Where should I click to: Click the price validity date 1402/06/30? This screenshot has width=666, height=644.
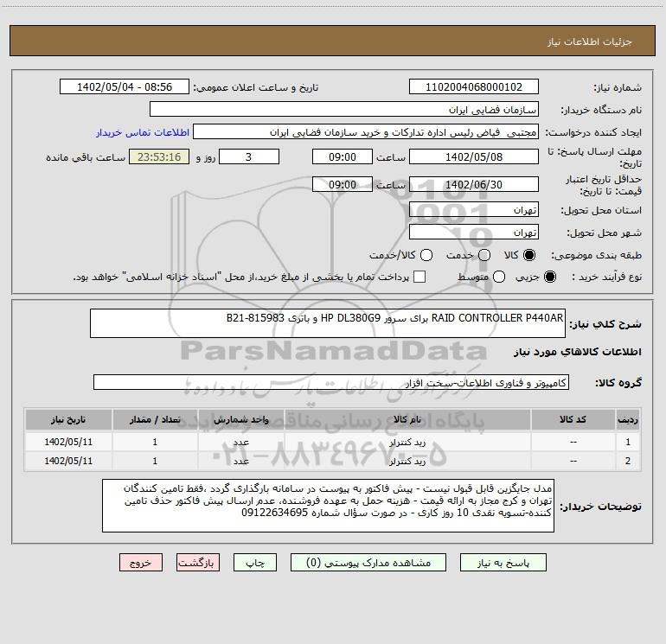pyautogui.click(x=474, y=184)
